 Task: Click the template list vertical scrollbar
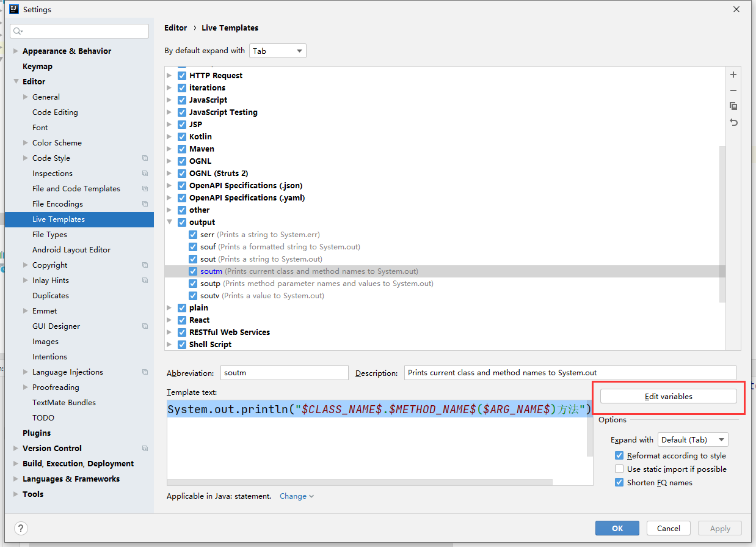click(722, 224)
